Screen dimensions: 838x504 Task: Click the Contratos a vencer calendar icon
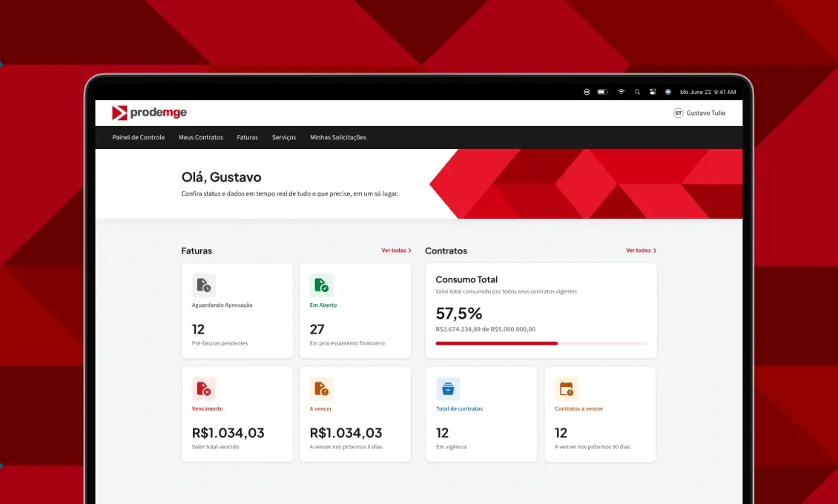pos(567,388)
